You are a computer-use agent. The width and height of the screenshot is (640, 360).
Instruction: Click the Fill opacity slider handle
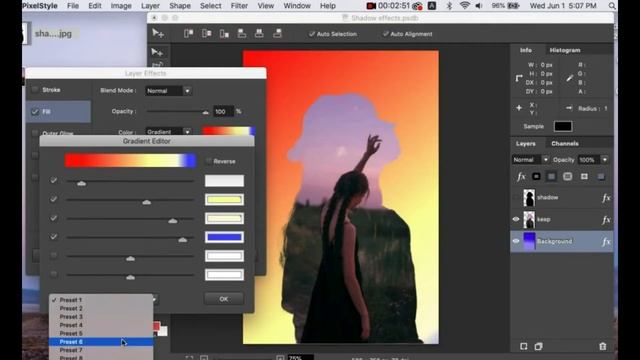coord(205,112)
